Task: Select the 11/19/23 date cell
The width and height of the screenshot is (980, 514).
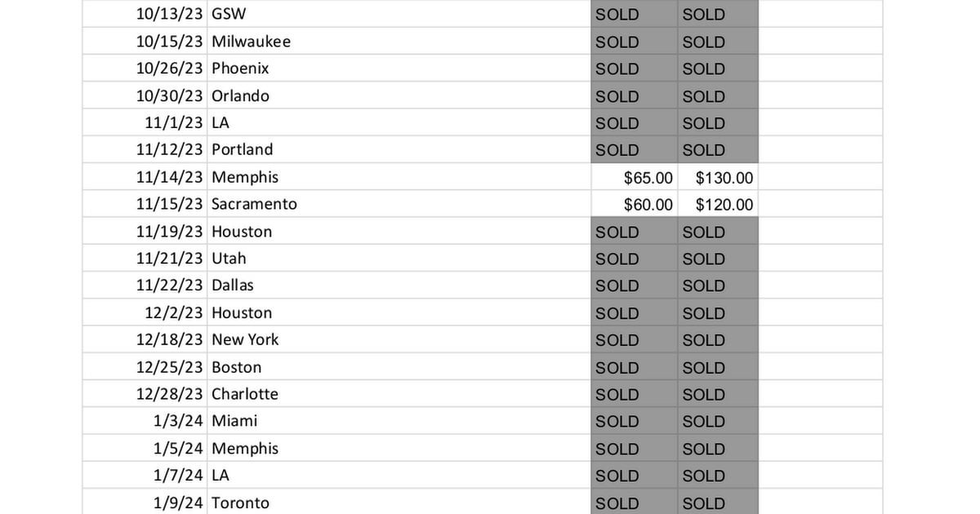Action: 169,232
